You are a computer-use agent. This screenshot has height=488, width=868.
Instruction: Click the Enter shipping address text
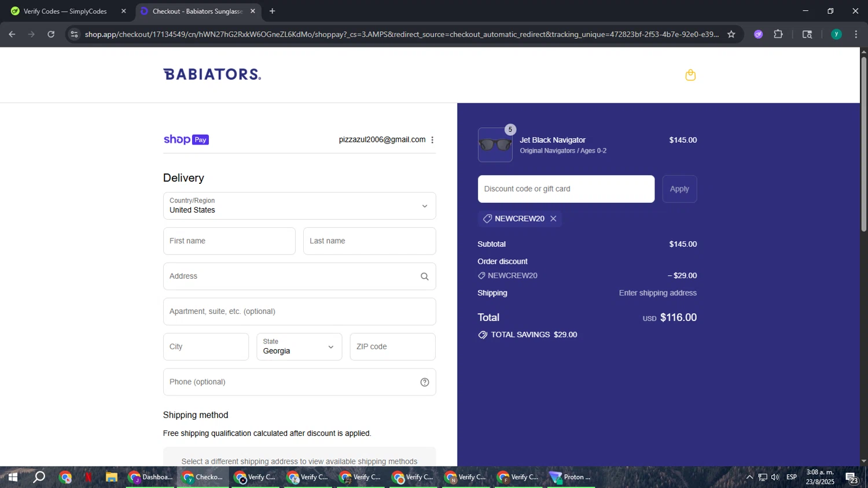click(657, 293)
